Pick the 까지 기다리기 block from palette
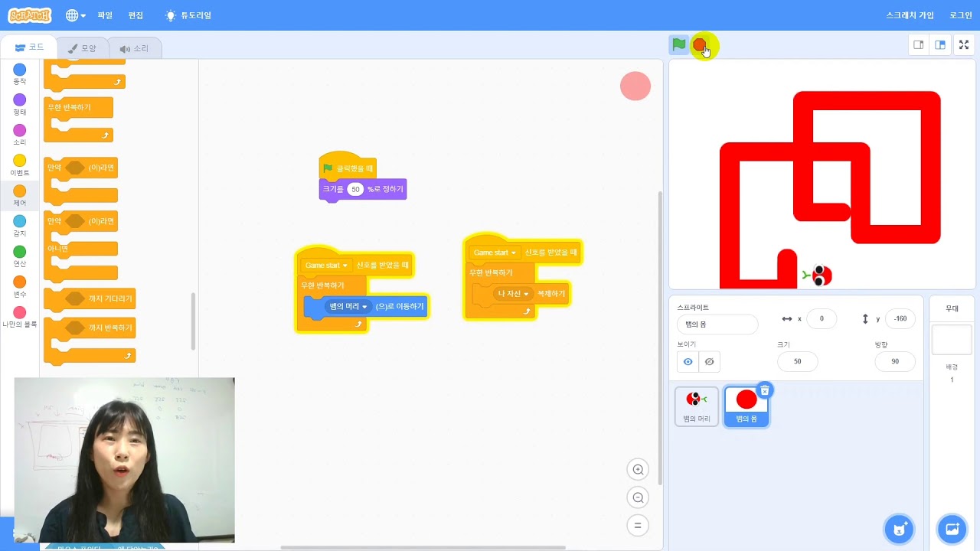Viewport: 980px width, 551px height. [90, 298]
